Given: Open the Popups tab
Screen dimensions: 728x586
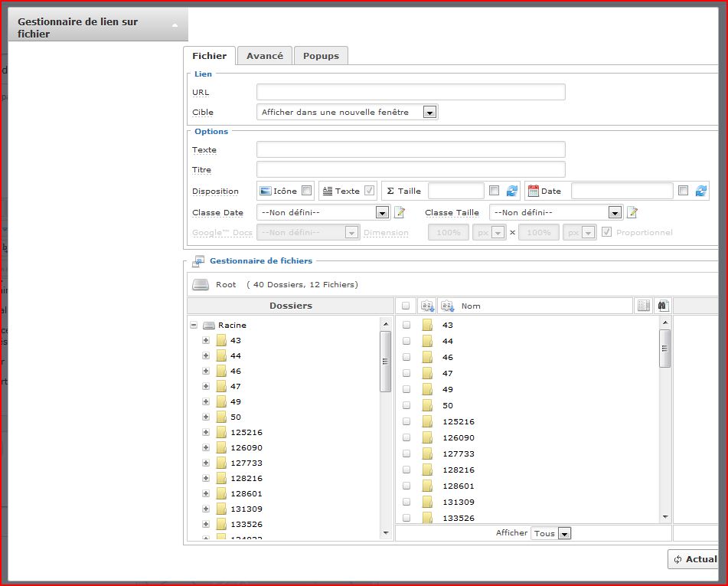Looking at the screenshot, I should [x=321, y=56].
